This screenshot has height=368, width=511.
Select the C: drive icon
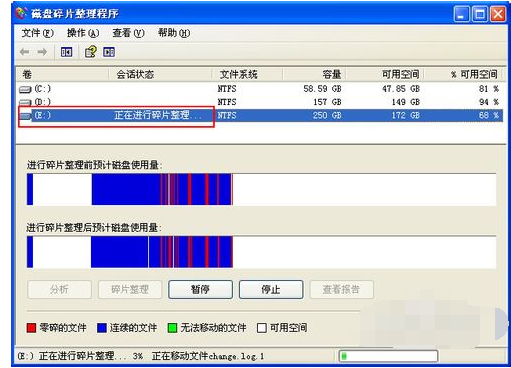coord(25,89)
